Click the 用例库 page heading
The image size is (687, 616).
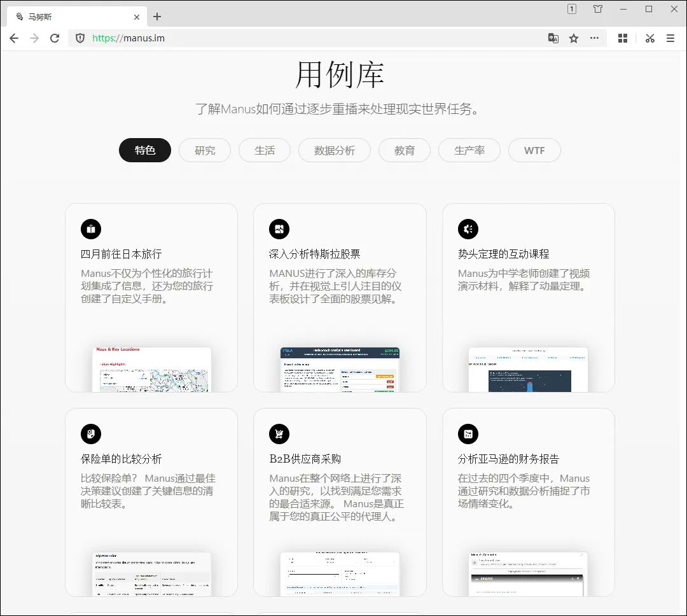340,74
